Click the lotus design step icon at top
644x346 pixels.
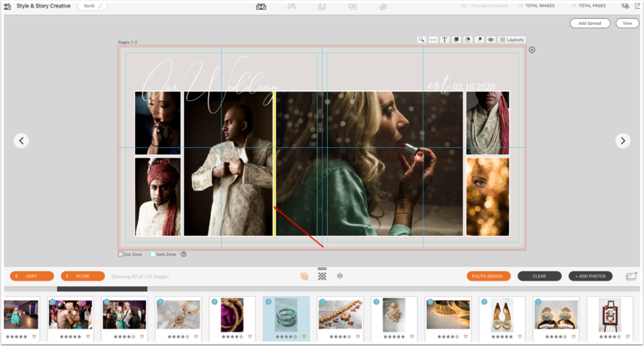click(261, 7)
